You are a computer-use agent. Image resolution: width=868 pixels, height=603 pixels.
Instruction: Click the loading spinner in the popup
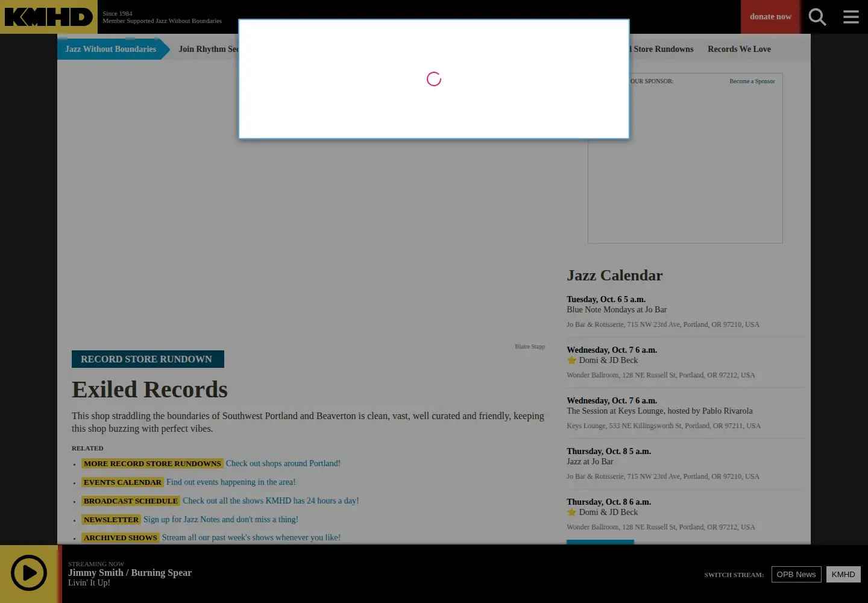pos(434,79)
